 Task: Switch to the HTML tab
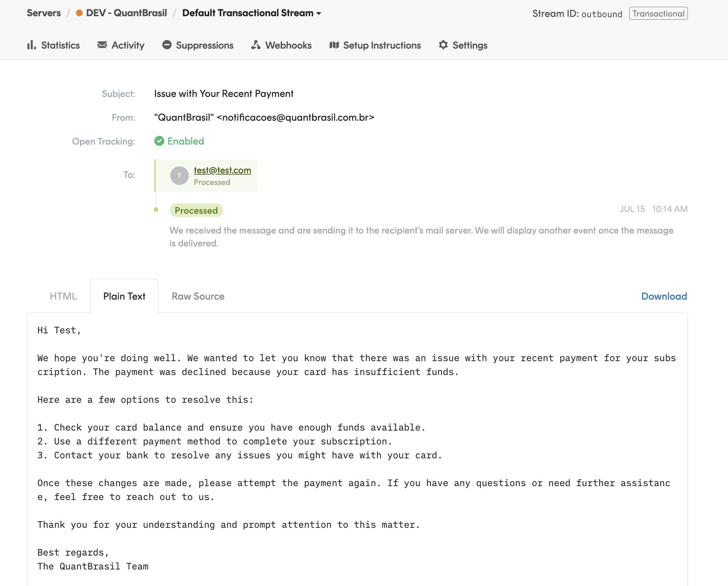(63, 297)
